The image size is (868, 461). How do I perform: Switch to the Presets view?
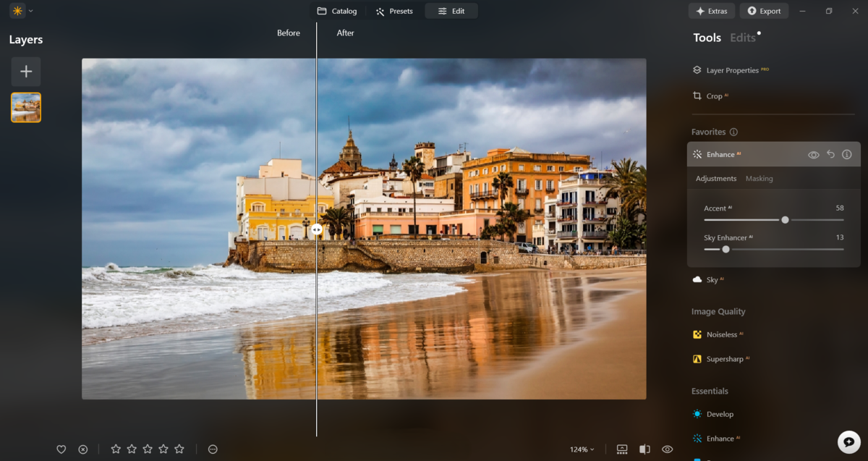(394, 11)
